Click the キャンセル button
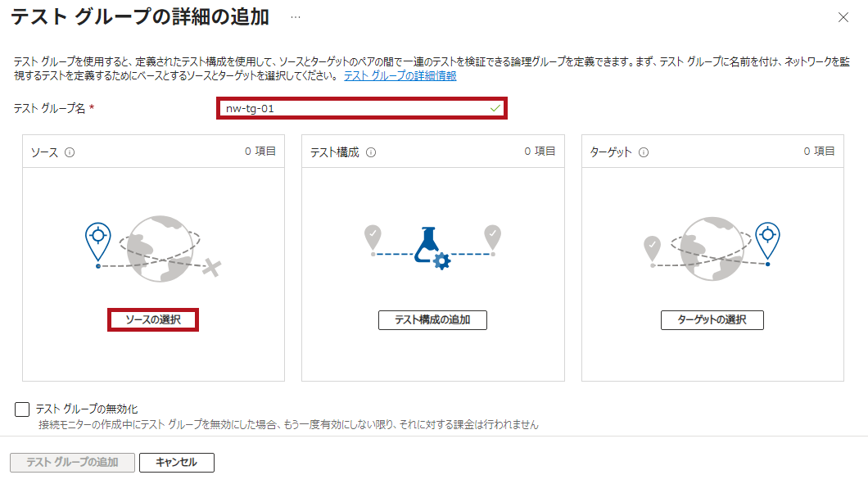The width and height of the screenshot is (868, 484). (x=177, y=463)
